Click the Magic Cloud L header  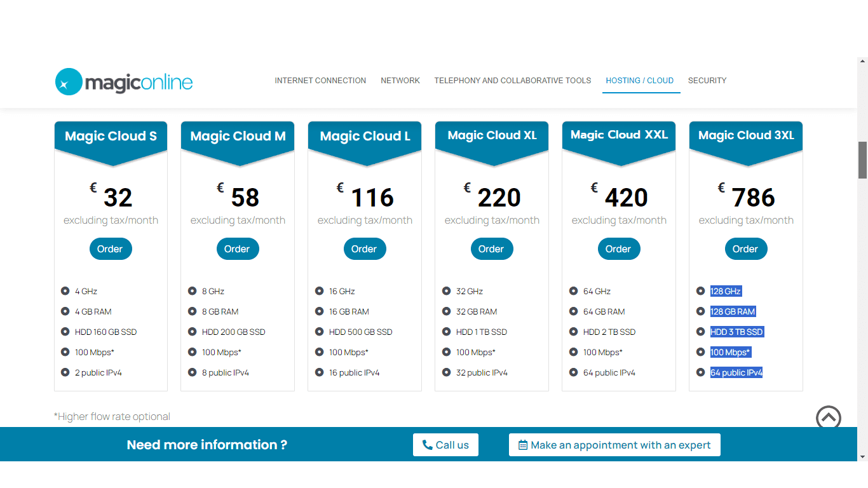[365, 136]
